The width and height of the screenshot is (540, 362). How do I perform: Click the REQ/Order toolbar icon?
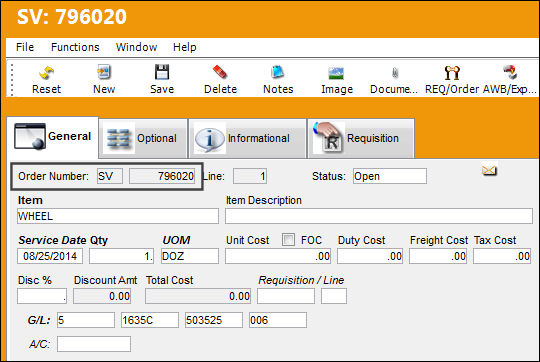[452, 72]
